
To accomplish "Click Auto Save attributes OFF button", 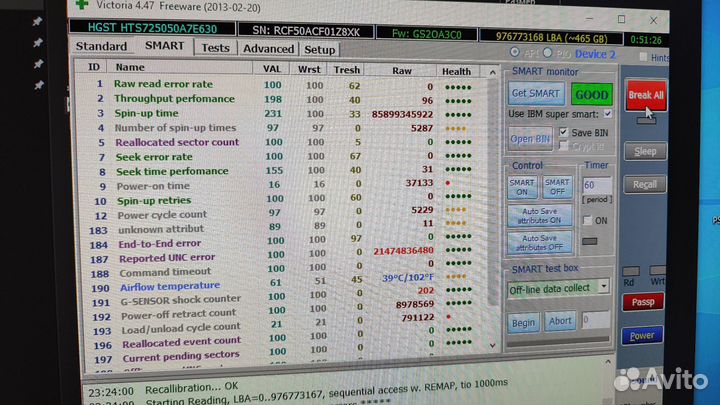I will pyautogui.click(x=540, y=242).
